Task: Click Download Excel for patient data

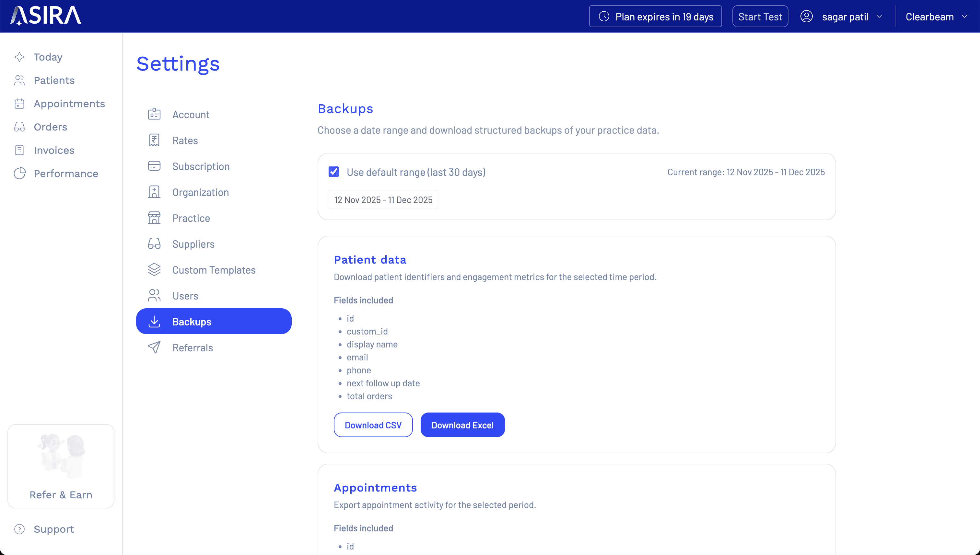Action: point(462,425)
